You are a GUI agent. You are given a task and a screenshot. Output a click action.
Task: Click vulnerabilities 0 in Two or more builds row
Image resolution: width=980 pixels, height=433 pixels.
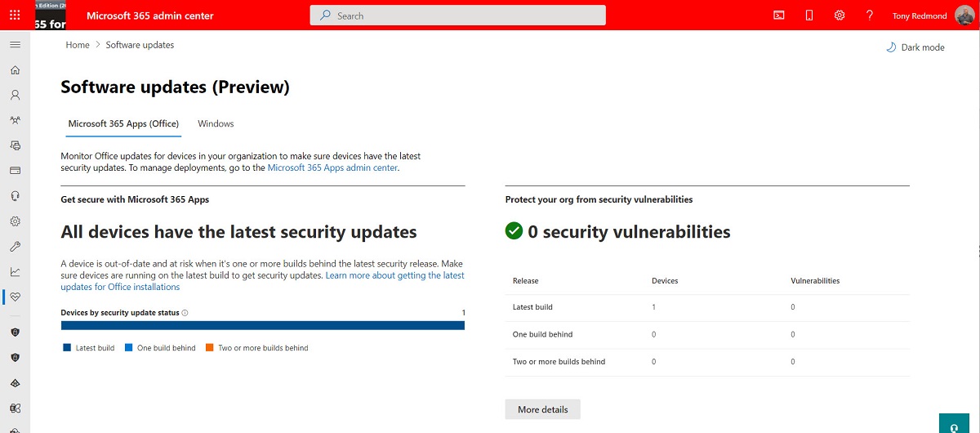coord(793,361)
